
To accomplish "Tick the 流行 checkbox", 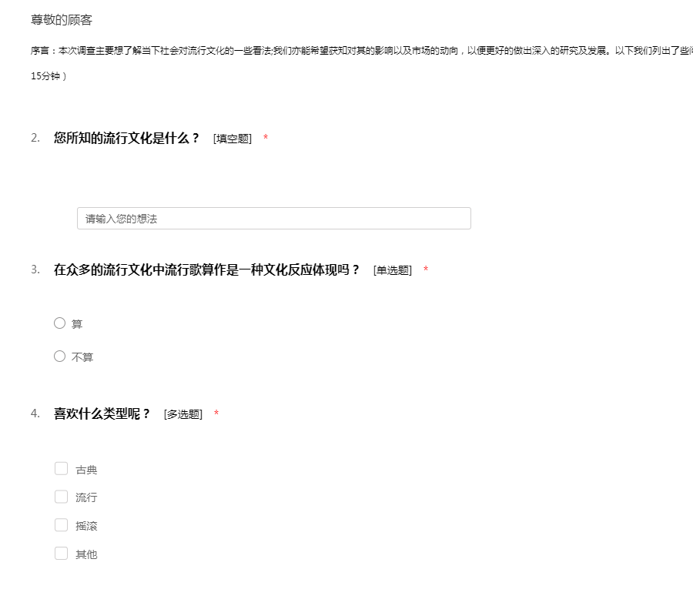I will tap(61, 497).
